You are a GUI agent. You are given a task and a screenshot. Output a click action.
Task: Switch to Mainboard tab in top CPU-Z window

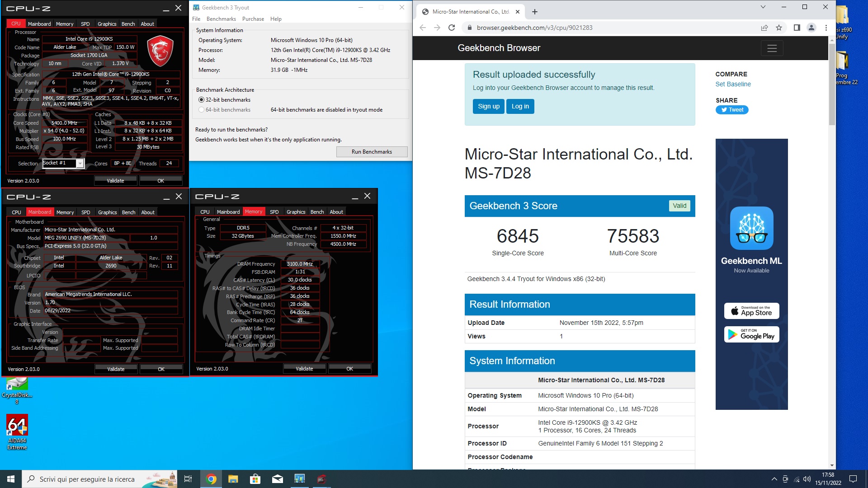pos(39,24)
